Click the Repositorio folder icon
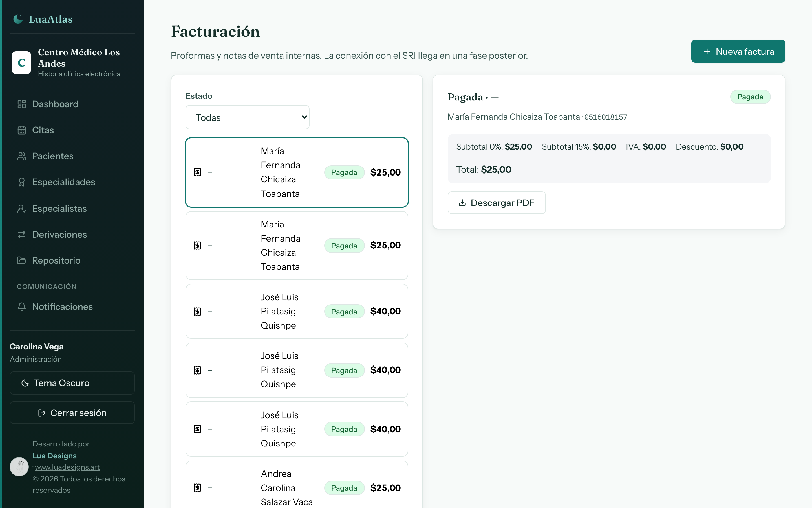This screenshot has height=508, width=812. pos(22,260)
